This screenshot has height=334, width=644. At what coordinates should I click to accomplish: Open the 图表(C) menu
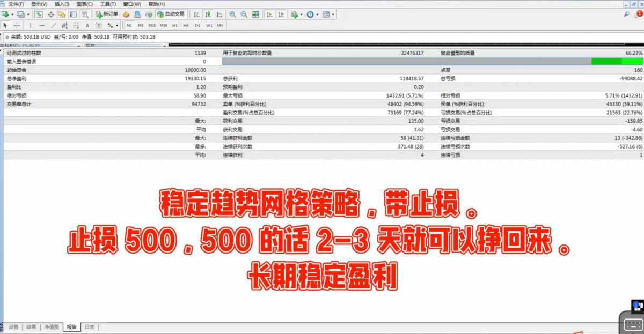(85, 4)
